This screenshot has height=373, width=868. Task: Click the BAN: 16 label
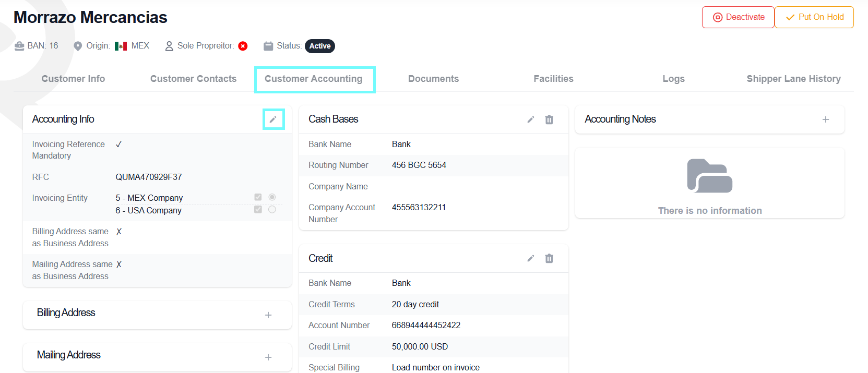tap(43, 46)
